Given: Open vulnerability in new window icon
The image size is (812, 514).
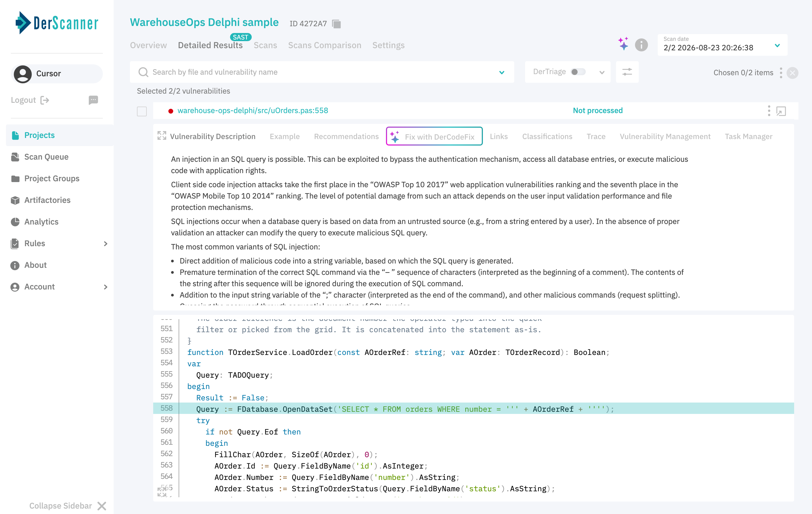Looking at the screenshot, I should [x=781, y=111].
